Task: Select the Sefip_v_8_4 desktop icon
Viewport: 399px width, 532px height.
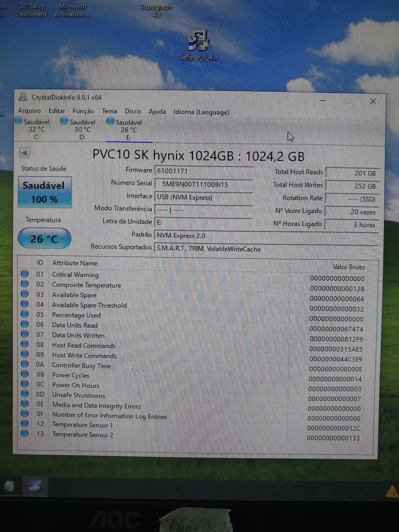Action: pos(199,45)
